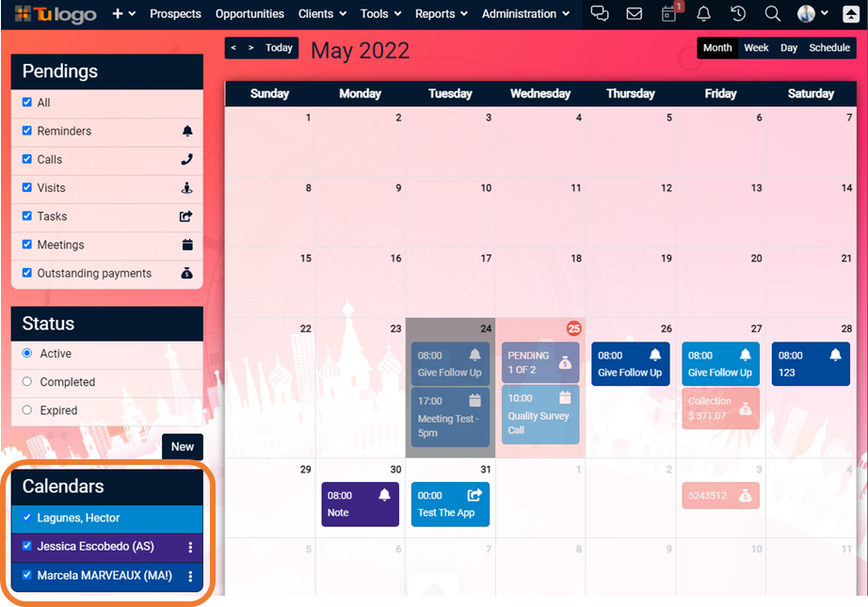
Task: Toggle the Visits checkbox
Action: (x=26, y=187)
